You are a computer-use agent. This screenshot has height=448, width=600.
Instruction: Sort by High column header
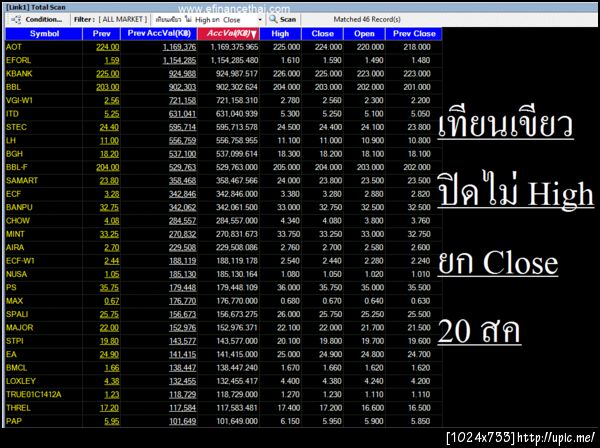point(280,34)
